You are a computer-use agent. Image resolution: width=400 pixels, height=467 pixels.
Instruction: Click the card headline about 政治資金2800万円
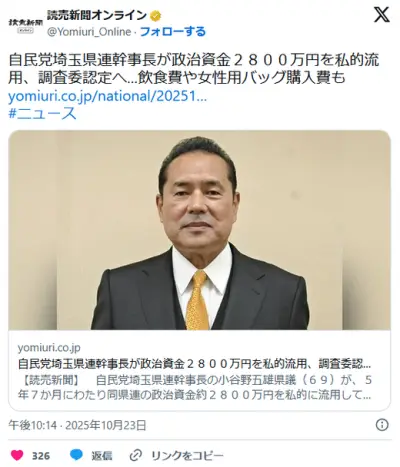194,364
